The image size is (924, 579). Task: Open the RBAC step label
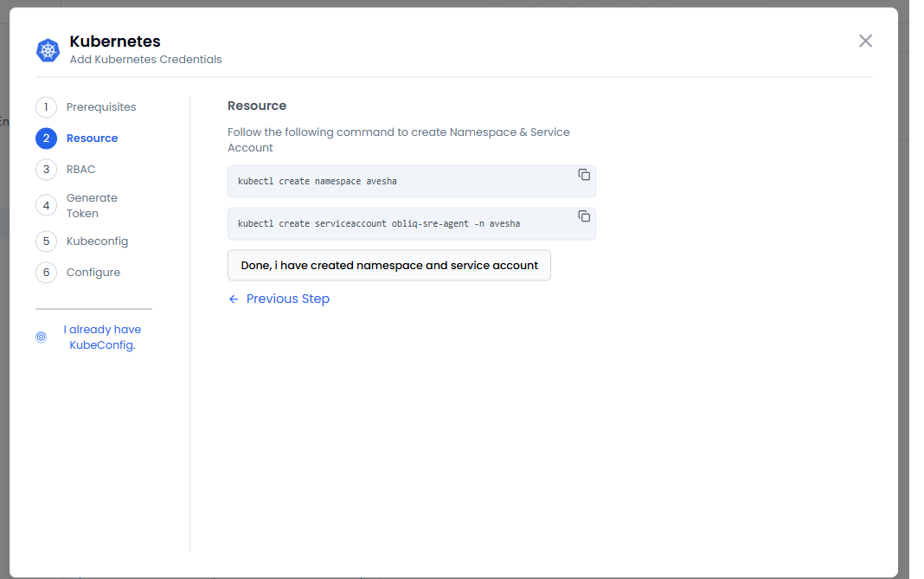point(80,170)
